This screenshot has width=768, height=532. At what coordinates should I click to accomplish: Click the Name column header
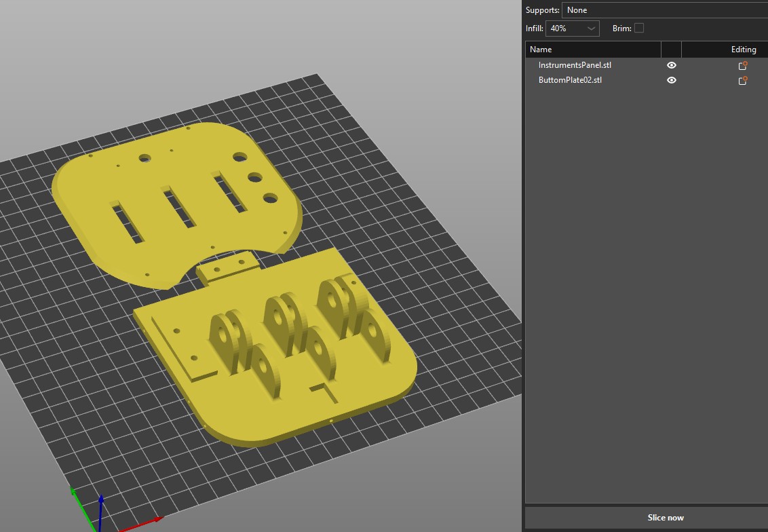[593, 50]
